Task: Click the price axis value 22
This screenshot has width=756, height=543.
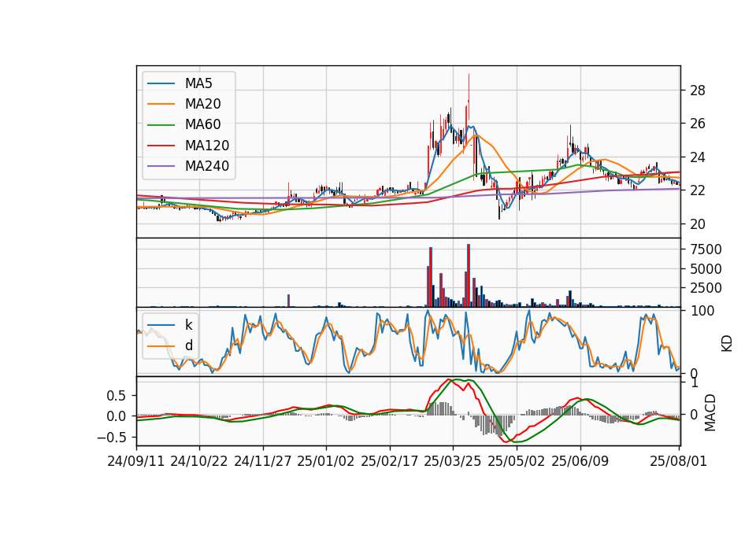Action: 698,190
